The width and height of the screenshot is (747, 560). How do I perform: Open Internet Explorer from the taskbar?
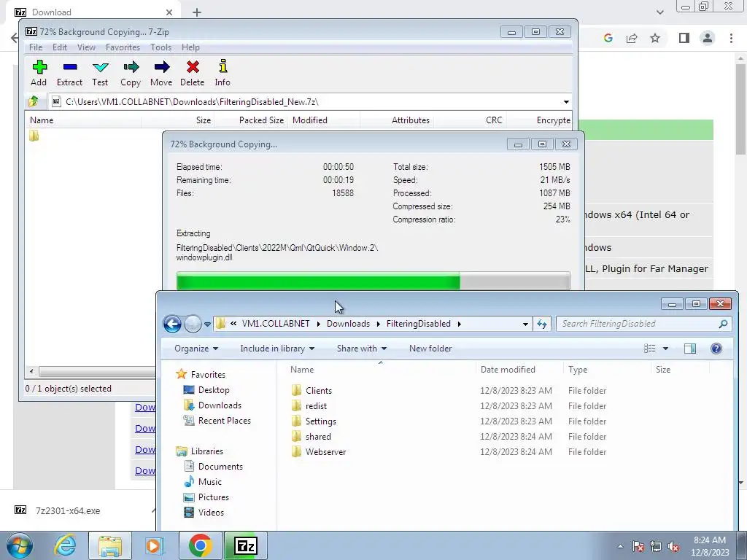pos(65,545)
